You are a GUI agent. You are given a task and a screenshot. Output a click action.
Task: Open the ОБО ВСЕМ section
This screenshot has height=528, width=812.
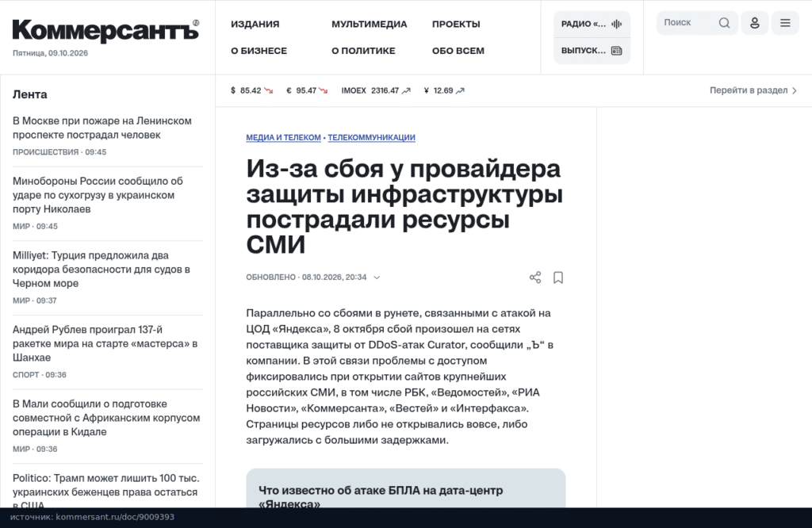pyautogui.click(x=458, y=51)
